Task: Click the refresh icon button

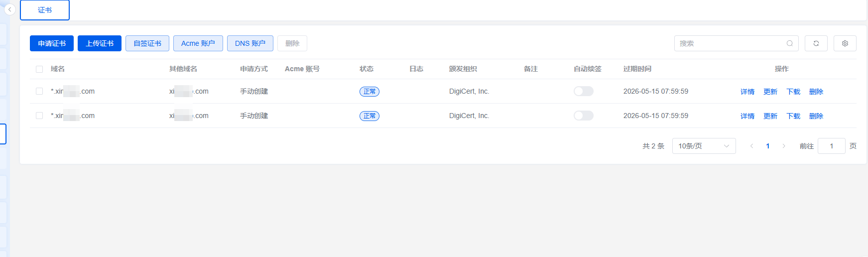Action: [816, 43]
